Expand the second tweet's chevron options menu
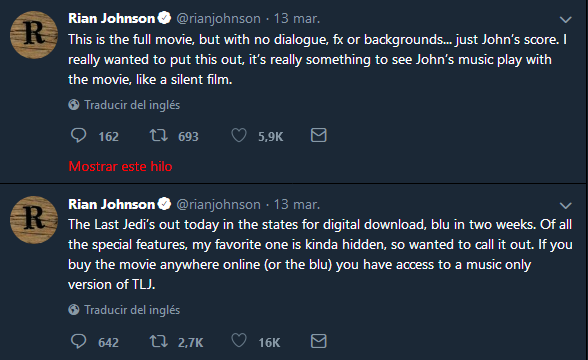588x360 pixels. [566, 206]
